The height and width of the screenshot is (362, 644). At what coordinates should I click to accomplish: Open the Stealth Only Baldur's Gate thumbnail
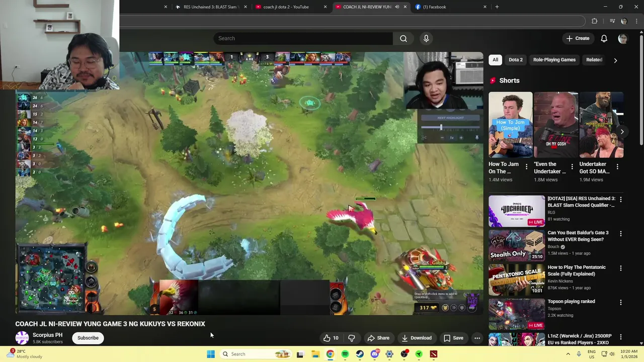(517, 245)
